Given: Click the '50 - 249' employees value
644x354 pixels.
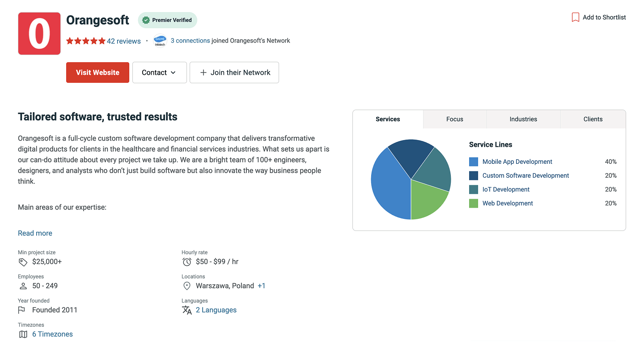Looking at the screenshot, I should 45,286.
